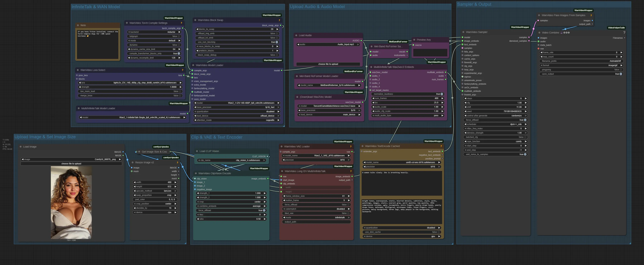Viewport: 644px width, 265px height.
Task: Open help for WanVideo Block Swap node
Action: point(279,20)
